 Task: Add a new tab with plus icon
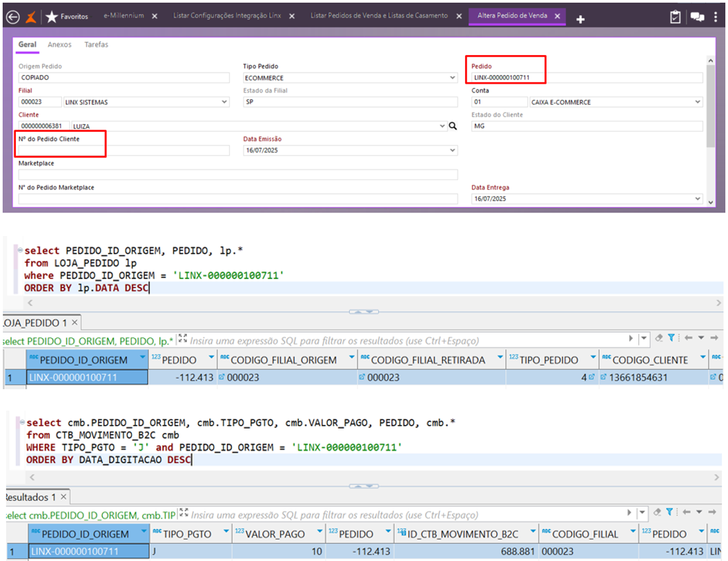[580, 19]
